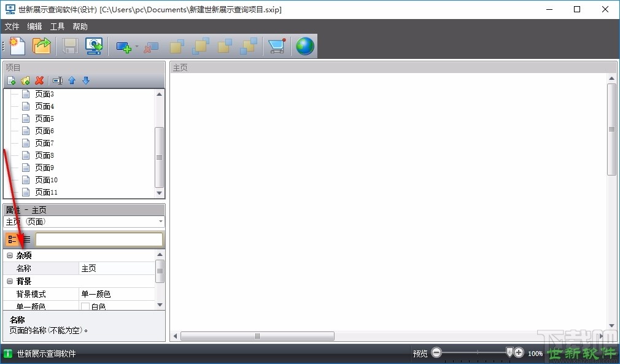This screenshot has height=364, width=620.
Task: Click the floppy disk save icon
Action: [70, 46]
